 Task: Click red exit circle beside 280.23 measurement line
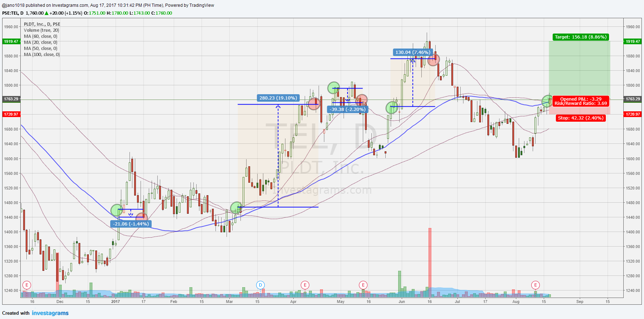click(314, 103)
